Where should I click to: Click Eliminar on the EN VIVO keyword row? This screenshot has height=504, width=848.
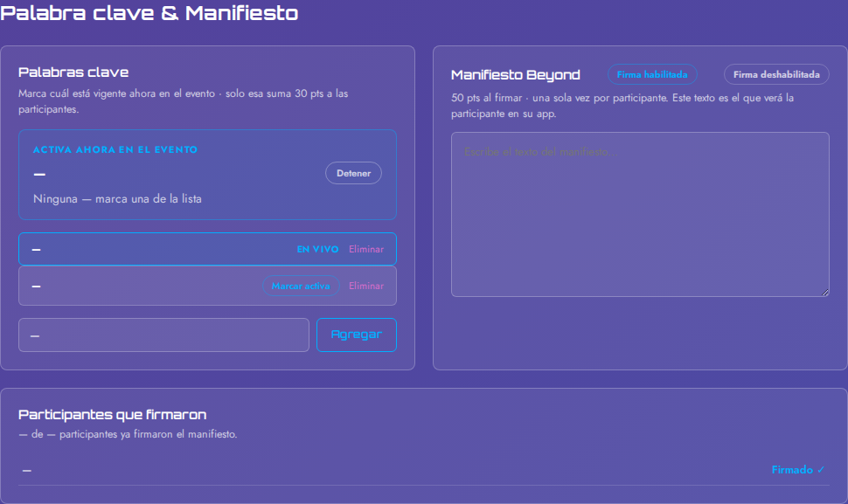coord(366,249)
